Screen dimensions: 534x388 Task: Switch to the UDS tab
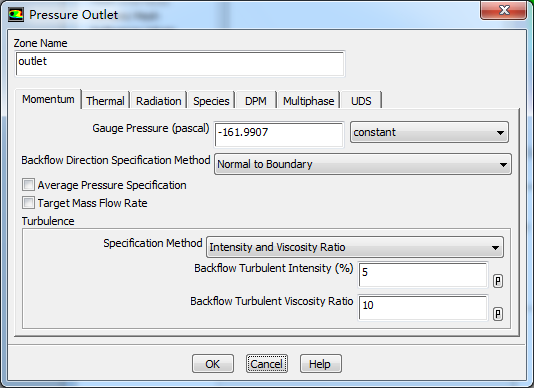pos(361,101)
